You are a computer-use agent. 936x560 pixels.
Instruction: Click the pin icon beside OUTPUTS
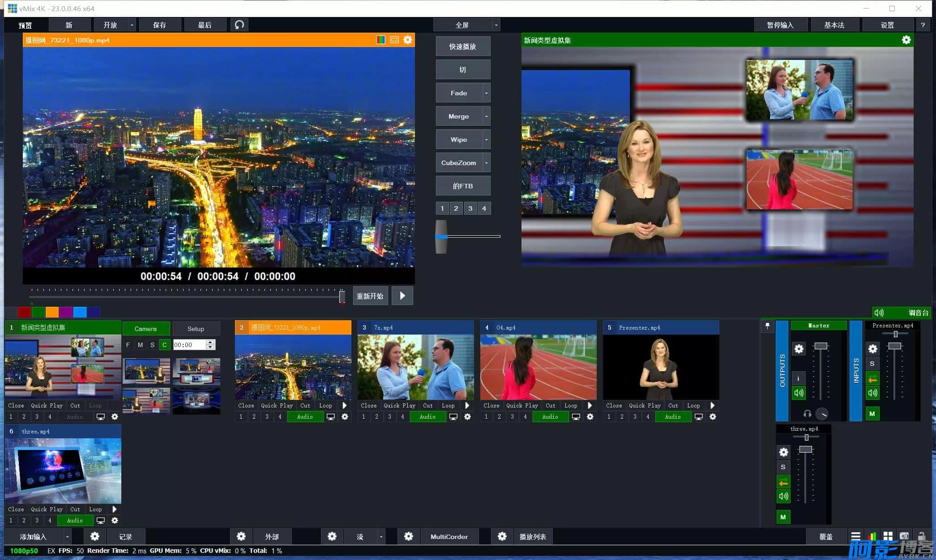coord(767,326)
